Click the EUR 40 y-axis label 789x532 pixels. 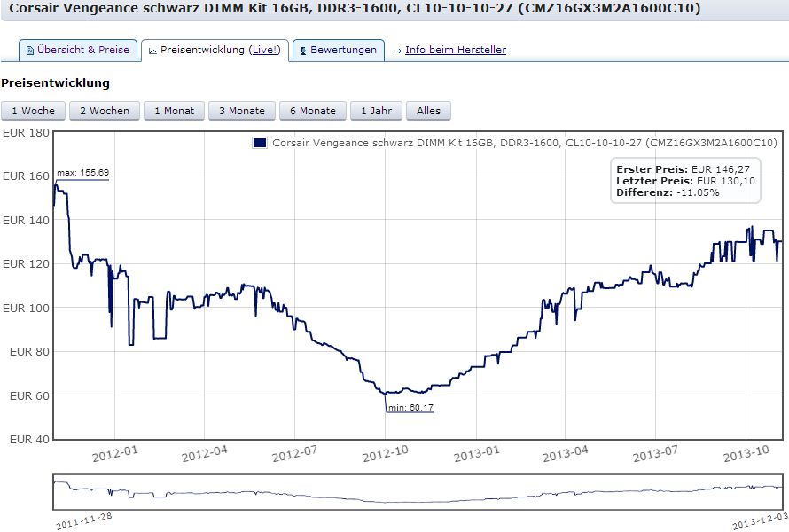29,440
